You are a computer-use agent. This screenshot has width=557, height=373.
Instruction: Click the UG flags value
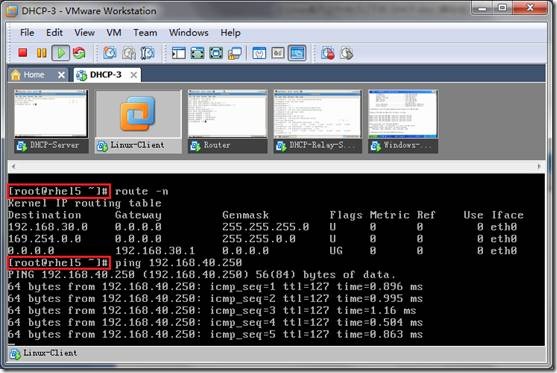336,251
